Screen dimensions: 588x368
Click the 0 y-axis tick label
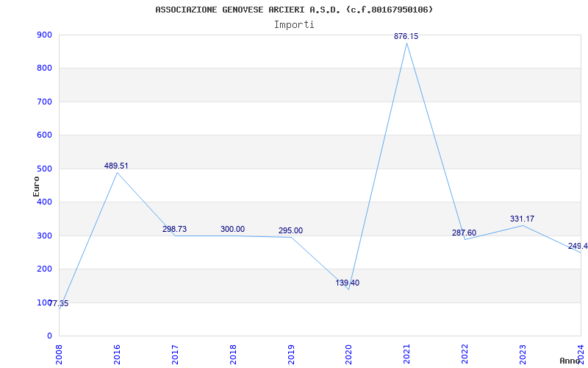pos(49,336)
